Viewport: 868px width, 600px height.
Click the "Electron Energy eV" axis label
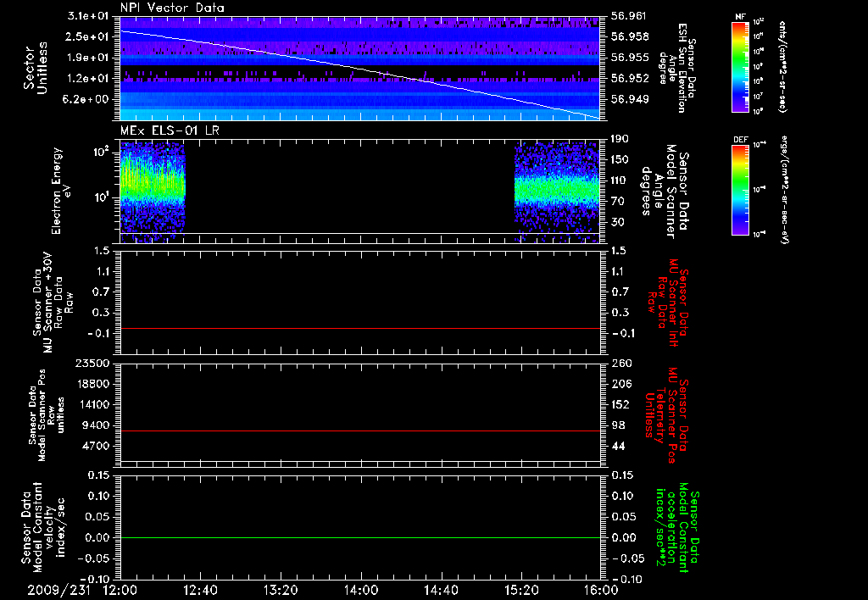click(62, 191)
